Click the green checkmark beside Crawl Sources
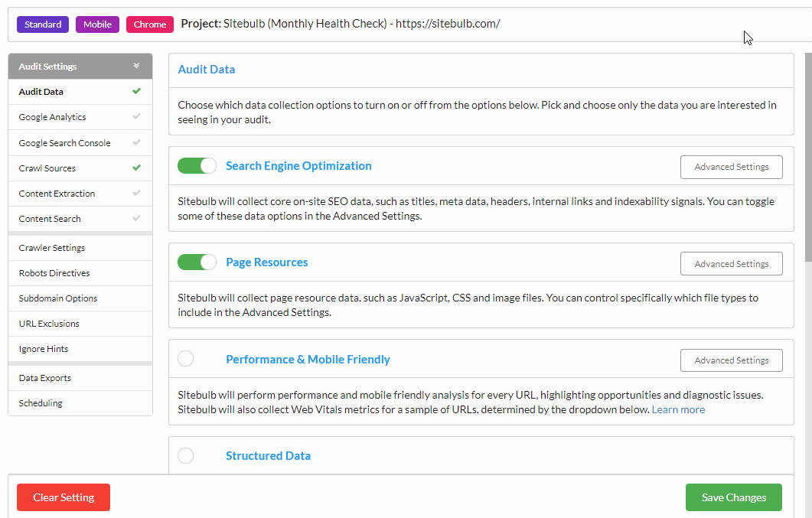This screenshot has height=518, width=812. coord(136,168)
